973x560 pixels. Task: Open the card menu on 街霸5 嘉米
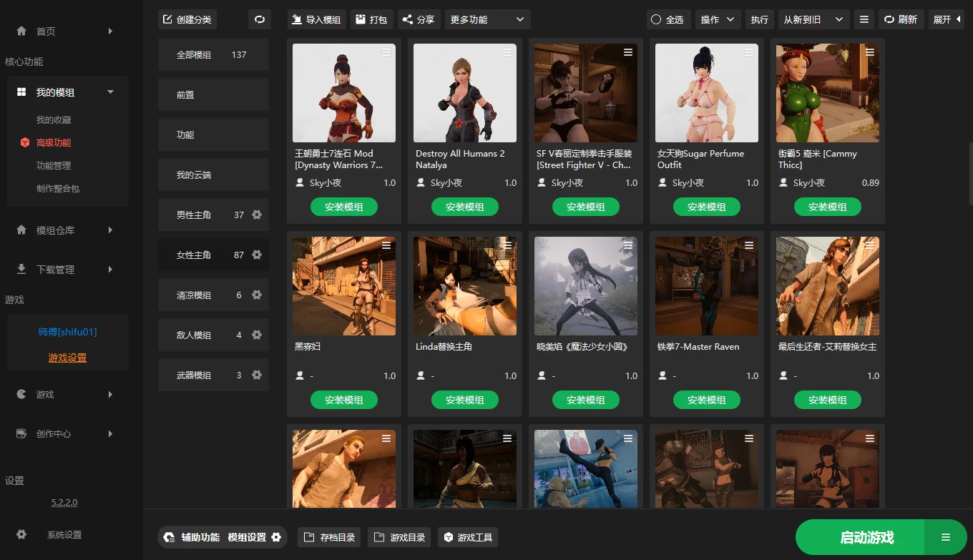tap(870, 52)
